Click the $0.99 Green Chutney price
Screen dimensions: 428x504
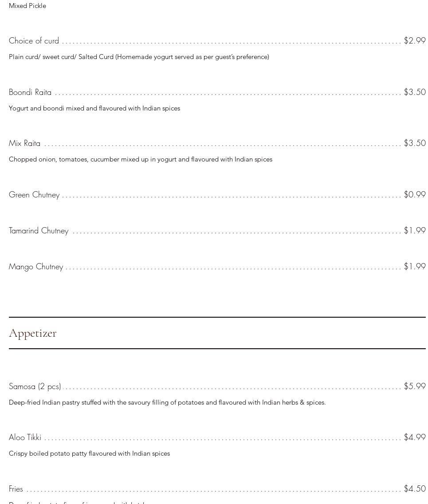[415, 195]
